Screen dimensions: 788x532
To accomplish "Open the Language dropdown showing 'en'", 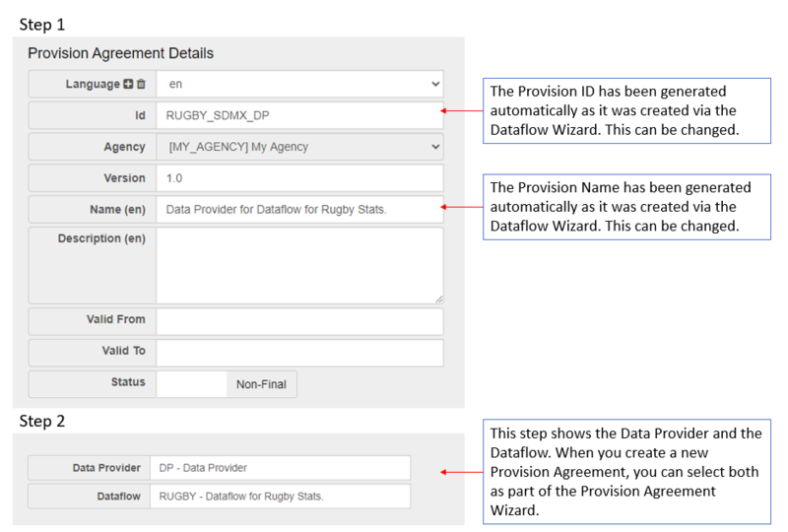I will click(299, 85).
